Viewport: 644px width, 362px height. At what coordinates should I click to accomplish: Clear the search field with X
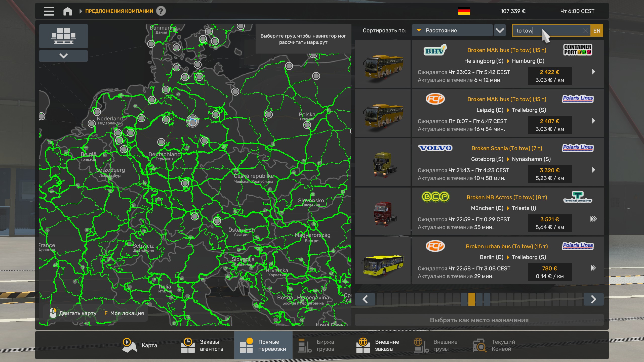coord(586,31)
